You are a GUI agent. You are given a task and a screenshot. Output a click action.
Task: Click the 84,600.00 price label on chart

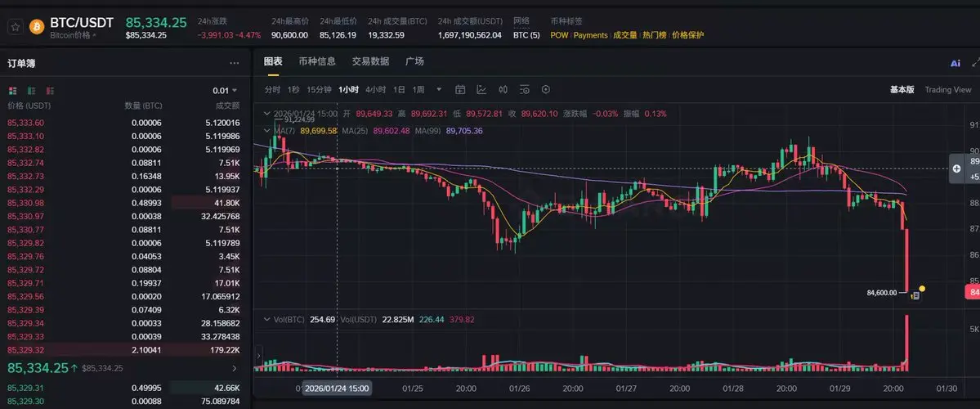(882, 292)
